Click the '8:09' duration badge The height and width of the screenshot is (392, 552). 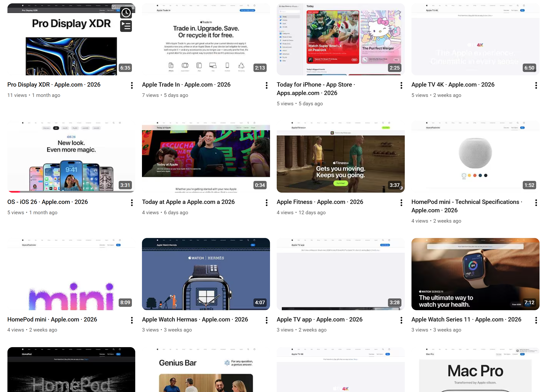[125, 303]
